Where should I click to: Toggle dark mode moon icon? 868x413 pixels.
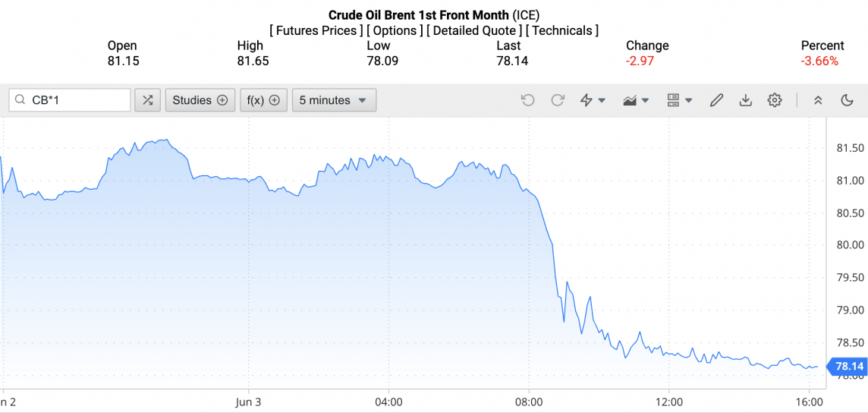[x=848, y=100]
